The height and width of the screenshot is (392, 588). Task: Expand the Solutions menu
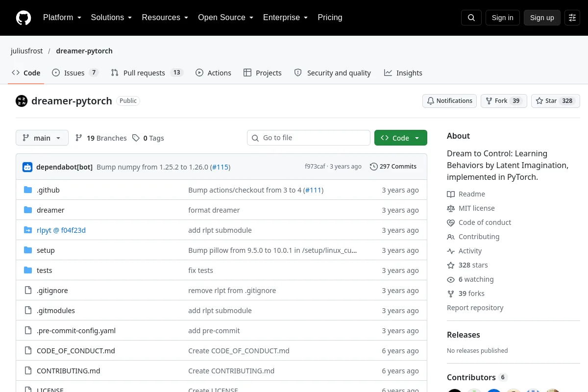[x=111, y=18]
